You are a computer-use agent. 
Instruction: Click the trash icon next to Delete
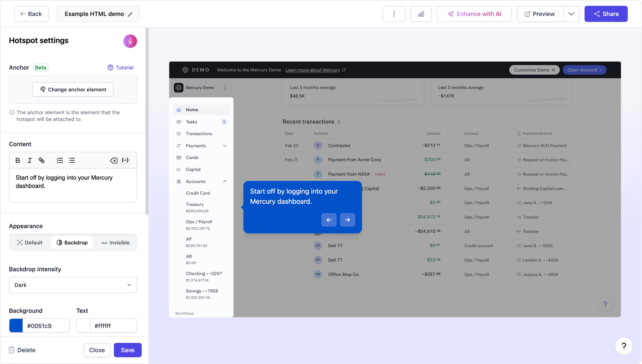tap(12, 350)
